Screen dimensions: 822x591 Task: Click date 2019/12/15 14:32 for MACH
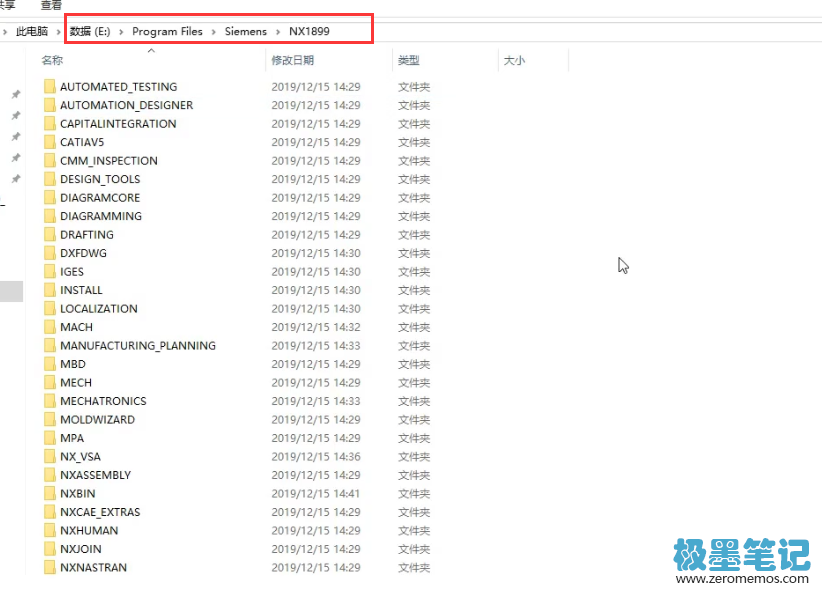[316, 327]
